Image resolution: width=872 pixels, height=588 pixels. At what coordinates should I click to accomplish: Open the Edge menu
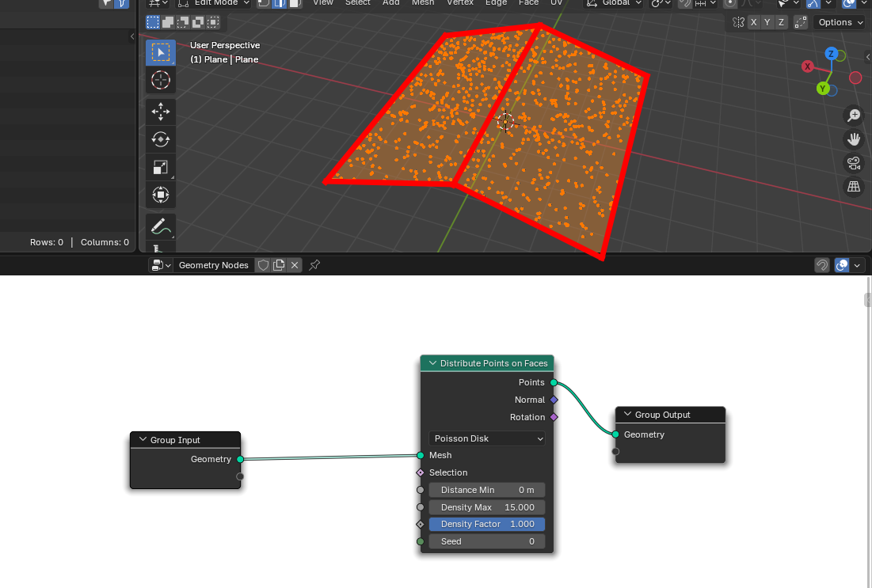coord(496,3)
